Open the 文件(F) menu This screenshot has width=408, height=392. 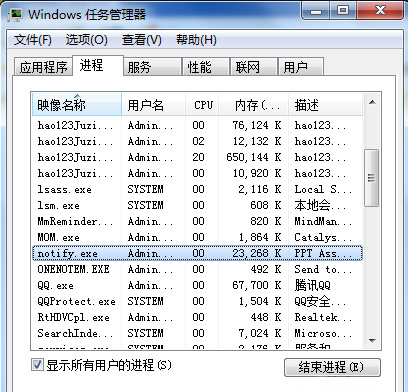pos(33,40)
